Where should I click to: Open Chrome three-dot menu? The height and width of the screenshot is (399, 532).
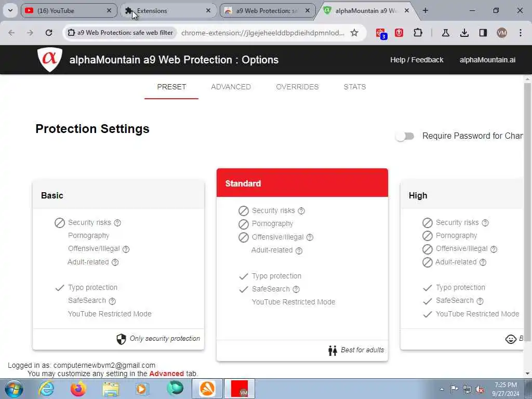(521, 33)
